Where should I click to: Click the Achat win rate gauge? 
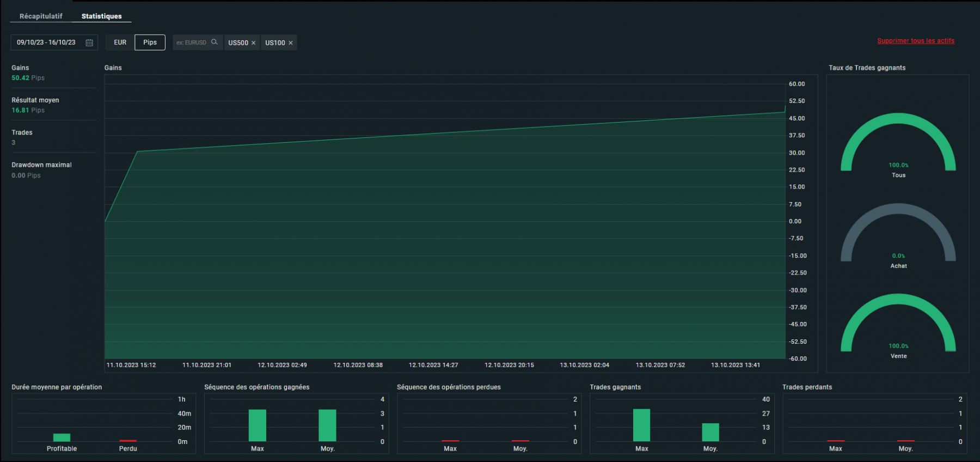[898, 233]
